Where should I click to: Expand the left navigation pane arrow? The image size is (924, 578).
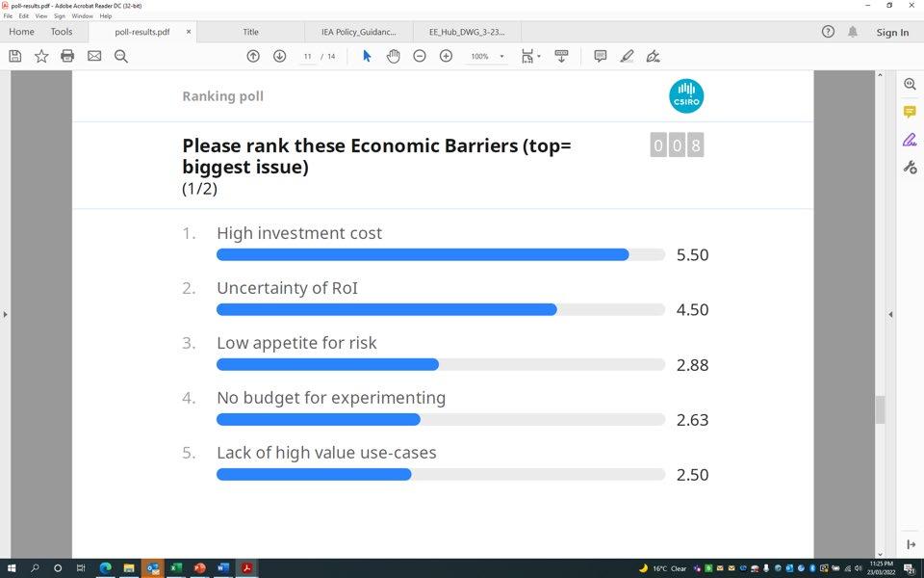point(6,314)
